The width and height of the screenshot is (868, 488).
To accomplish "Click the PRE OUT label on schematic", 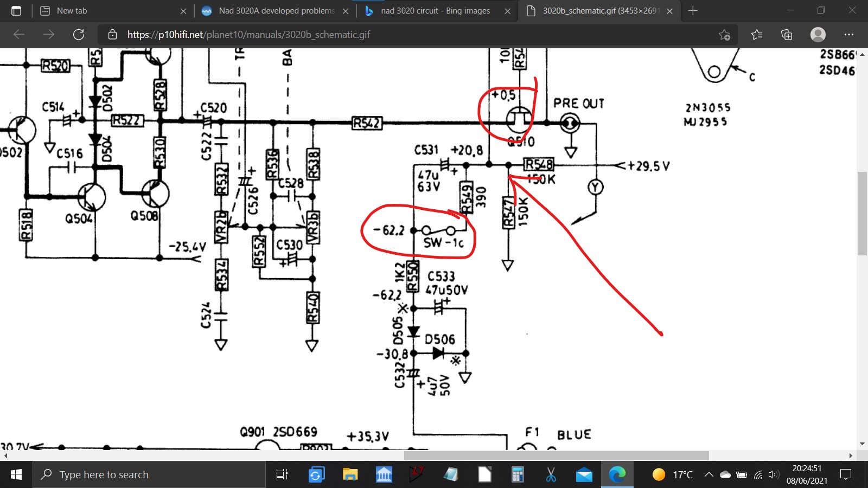I will pos(578,104).
